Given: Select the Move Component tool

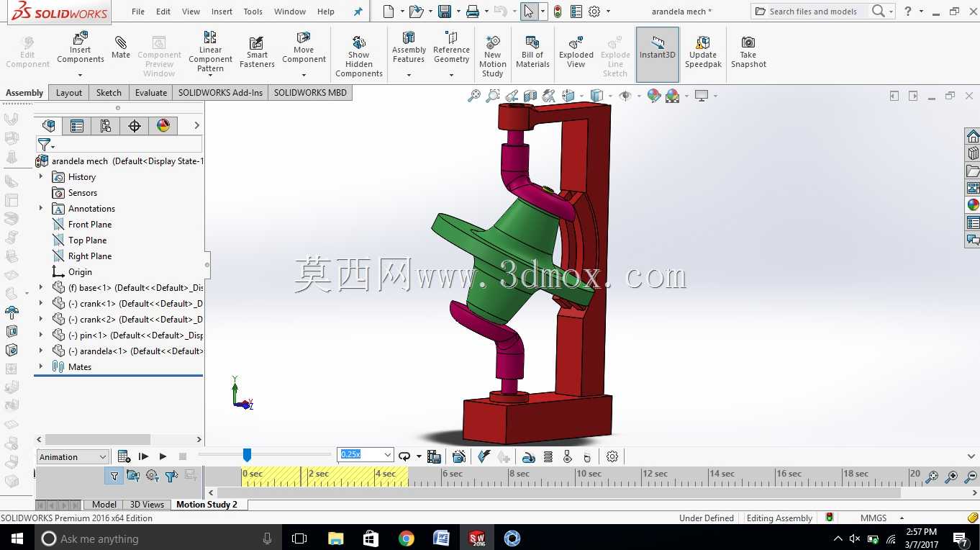Looking at the screenshot, I should coord(304,48).
